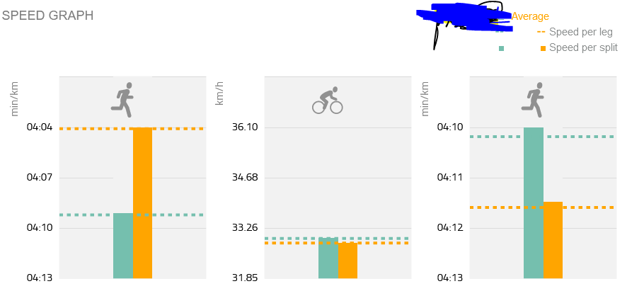Click the 04:04 axis value on the first chart

(39, 127)
